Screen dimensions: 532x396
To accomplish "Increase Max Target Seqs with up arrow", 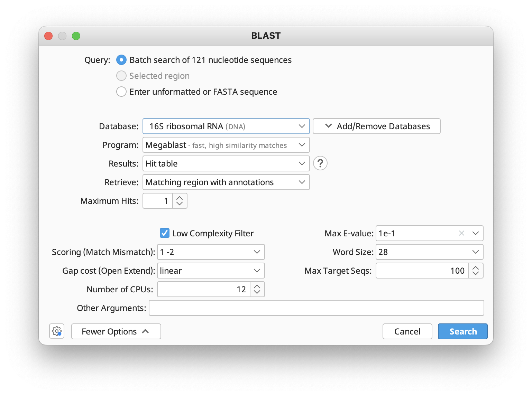I will point(476,268).
